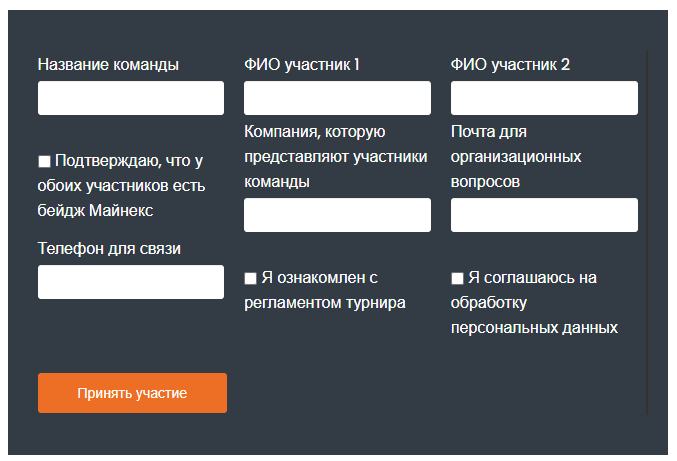Click the 'Название команды' label text
The height and width of the screenshot is (461, 677).
click(108, 65)
